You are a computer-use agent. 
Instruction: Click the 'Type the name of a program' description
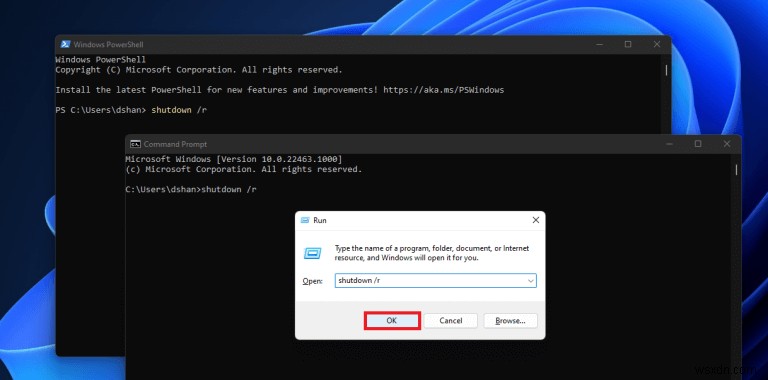[x=432, y=253]
